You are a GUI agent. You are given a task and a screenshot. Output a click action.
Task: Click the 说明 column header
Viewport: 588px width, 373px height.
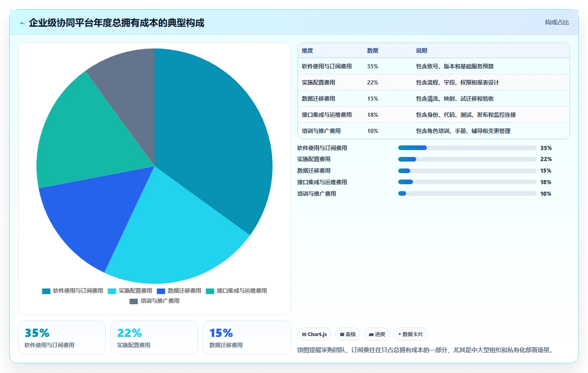[x=422, y=51]
